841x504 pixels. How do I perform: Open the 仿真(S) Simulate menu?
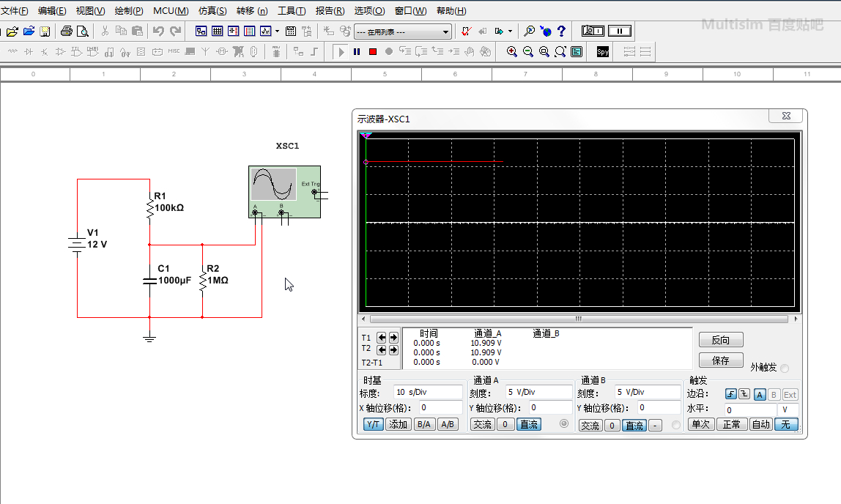pyautogui.click(x=212, y=11)
